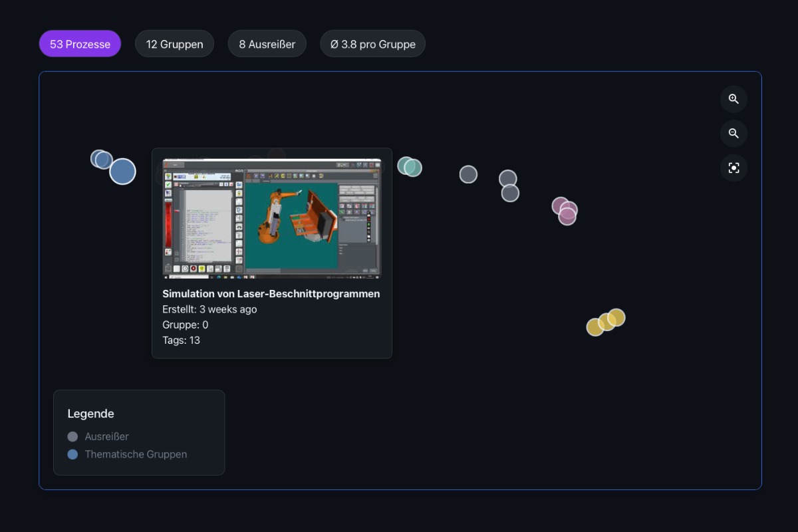Viewport: 798px width, 532px height.
Task: Select a yellow cluster dot at bottom right
Action: tap(605, 323)
